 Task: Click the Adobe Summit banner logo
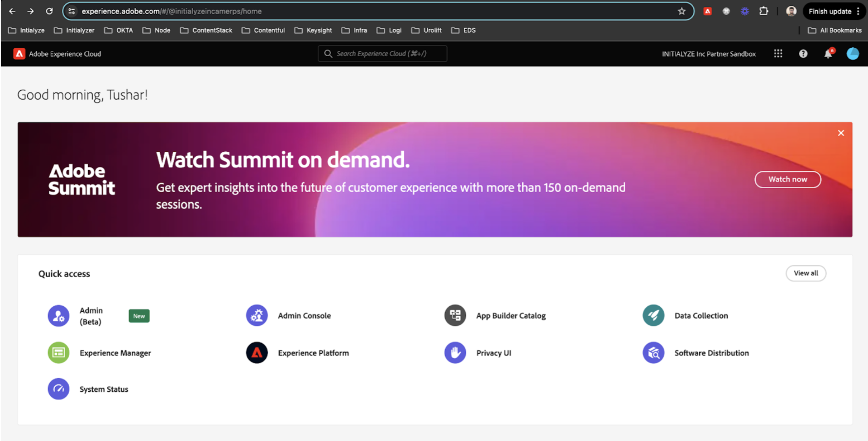81,180
